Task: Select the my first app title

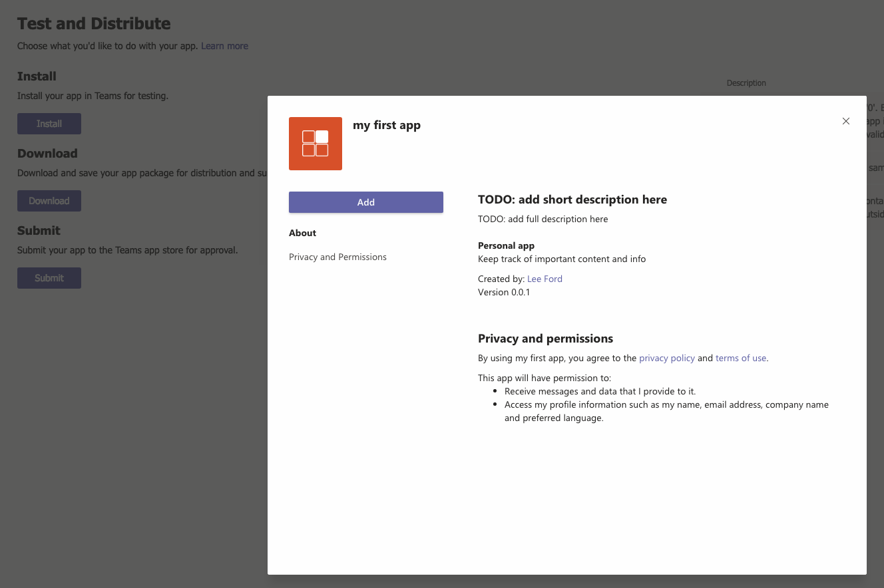Action: coord(387,125)
